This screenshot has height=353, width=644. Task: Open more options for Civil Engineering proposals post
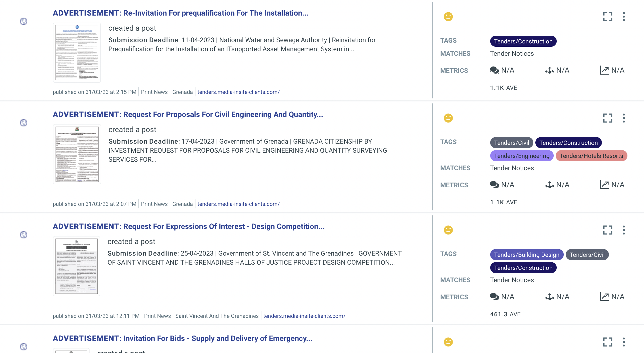coord(624,118)
